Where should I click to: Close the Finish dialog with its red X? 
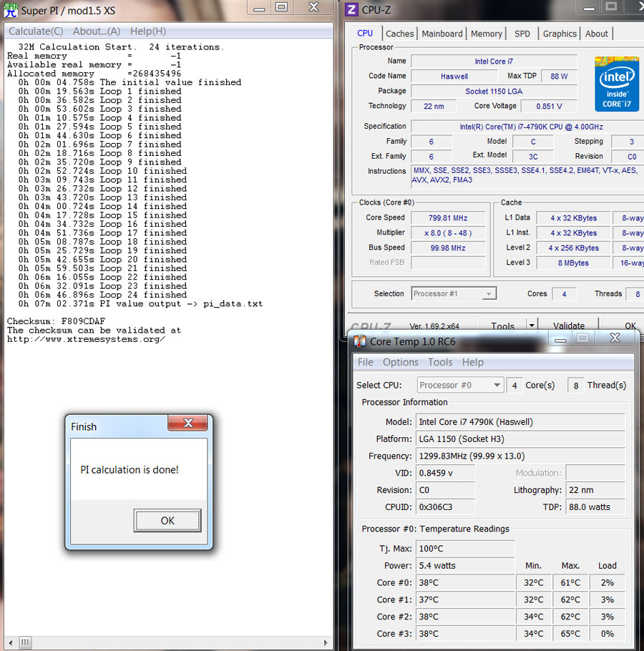(187, 423)
